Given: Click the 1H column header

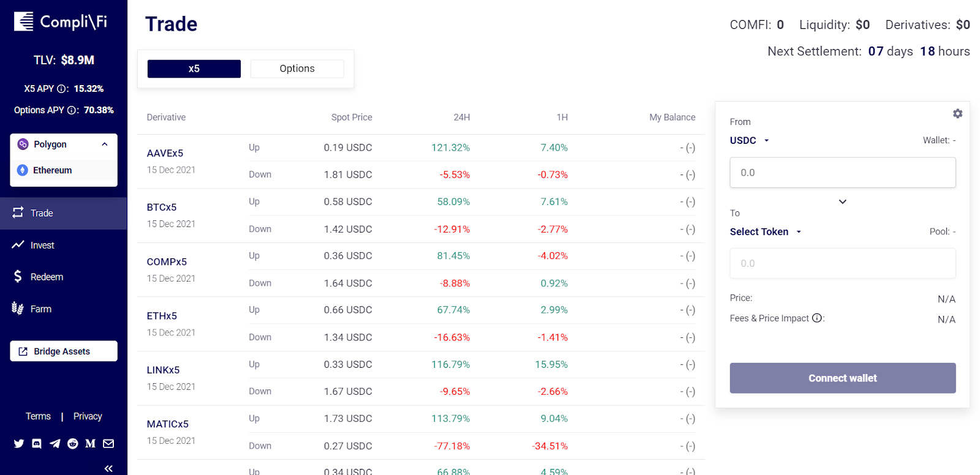Looking at the screenshot, I should coord(562,118).
